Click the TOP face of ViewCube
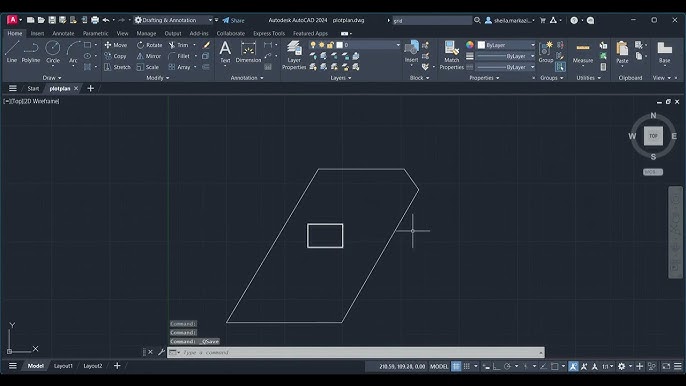Image resolution: width=686 pixels, height=386 pixels. coord(653,136)
